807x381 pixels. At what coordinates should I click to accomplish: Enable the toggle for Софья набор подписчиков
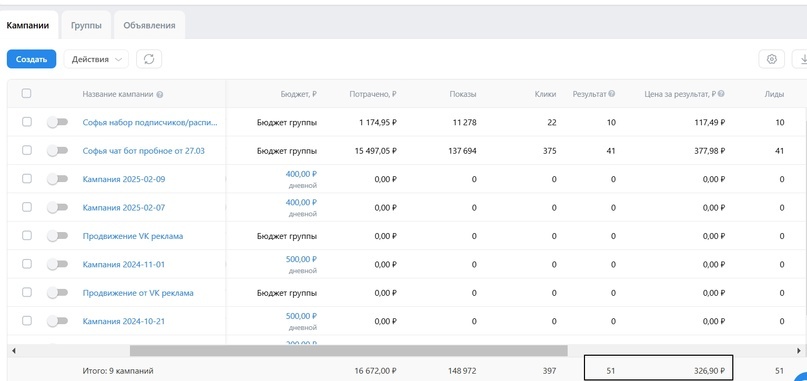click(57, 122)
